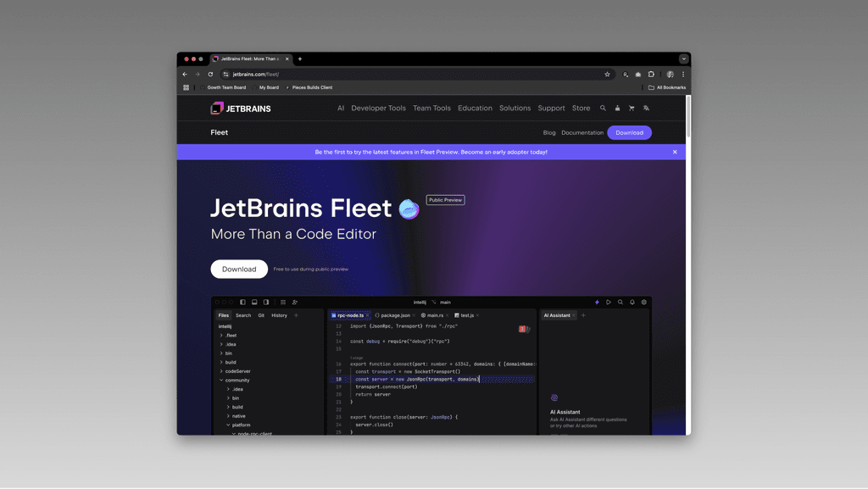This screenshot has width=868, height=489.
Task: Click the Run play icon in Fleet
Action: 609,302
